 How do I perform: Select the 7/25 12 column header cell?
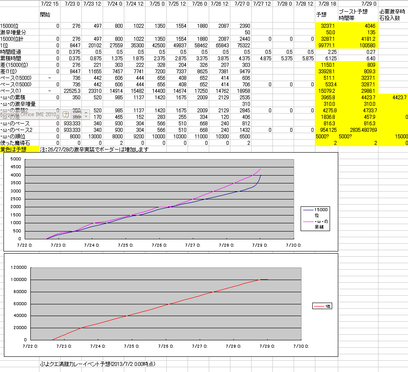177,4
